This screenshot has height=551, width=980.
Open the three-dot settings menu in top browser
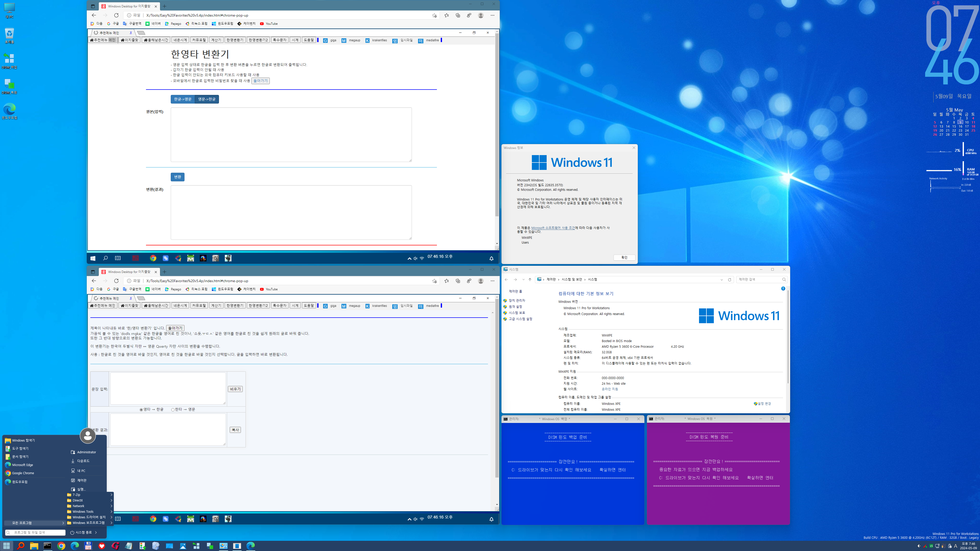[492, 15]
